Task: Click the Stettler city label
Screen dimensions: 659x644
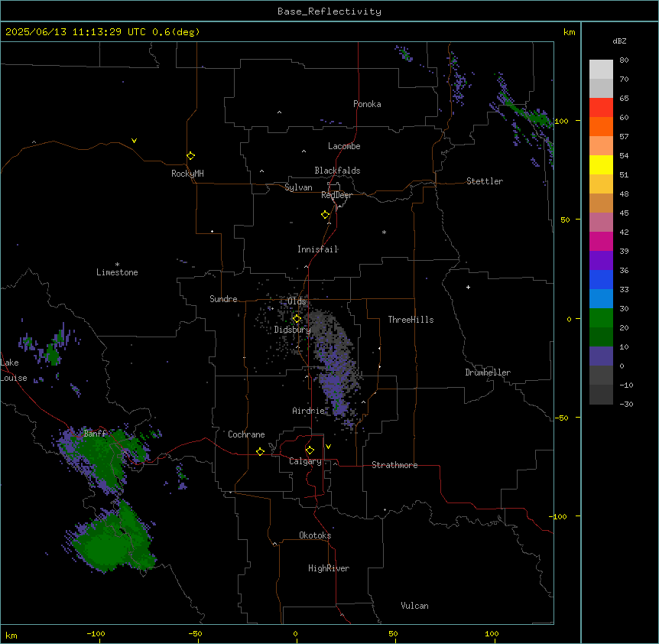Action: pos(485,181)
